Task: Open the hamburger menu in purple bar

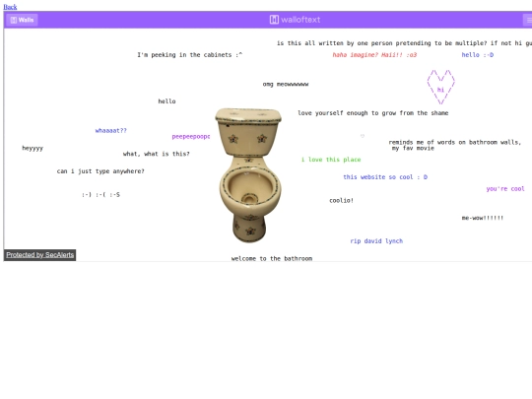Action: click(x=528, y=20)
